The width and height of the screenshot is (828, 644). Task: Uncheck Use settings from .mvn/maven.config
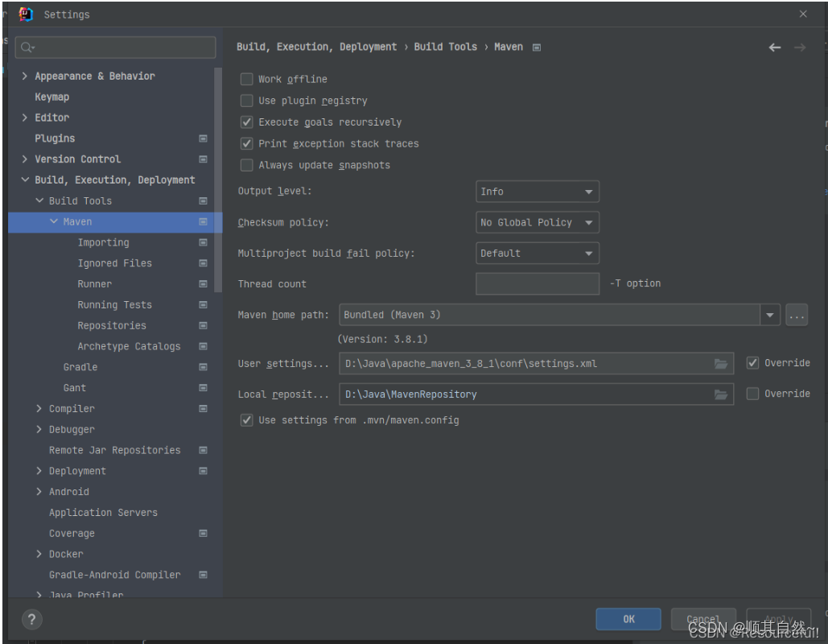click(246, 420)
